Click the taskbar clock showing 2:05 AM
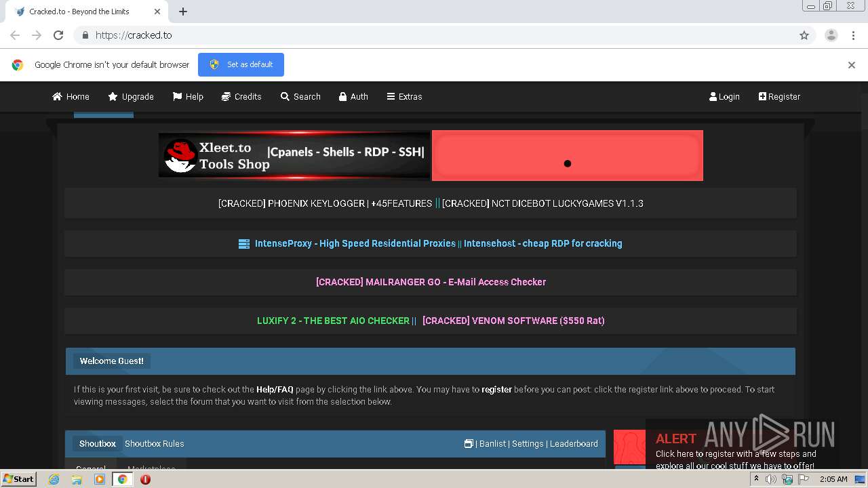 click(833, 479)
